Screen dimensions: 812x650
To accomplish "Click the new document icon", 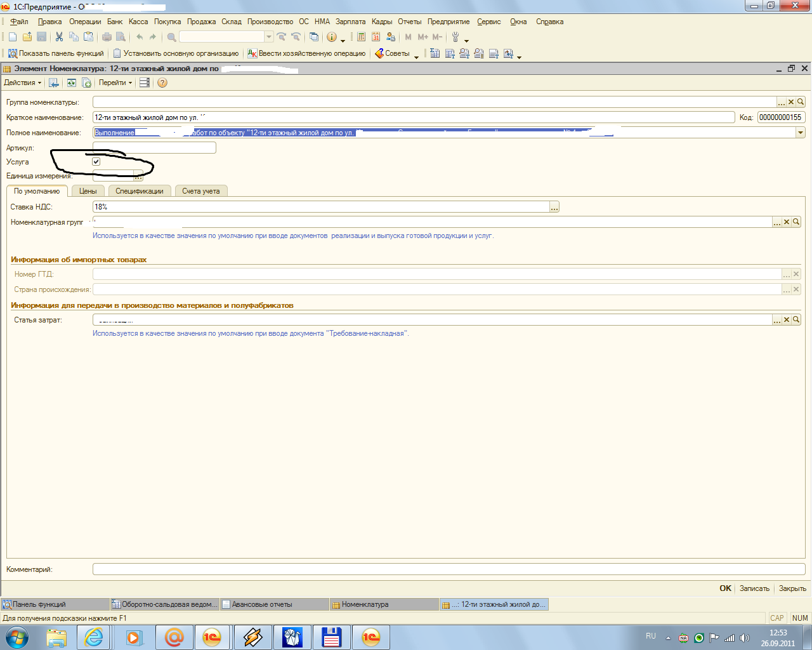I will click(13, 37).
